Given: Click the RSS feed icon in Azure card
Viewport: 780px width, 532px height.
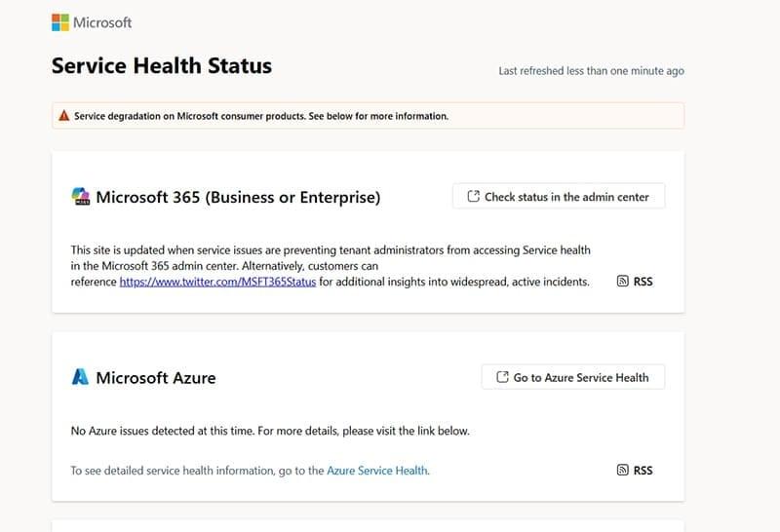Looking at the screenshot, I should (x=623, y=471).
